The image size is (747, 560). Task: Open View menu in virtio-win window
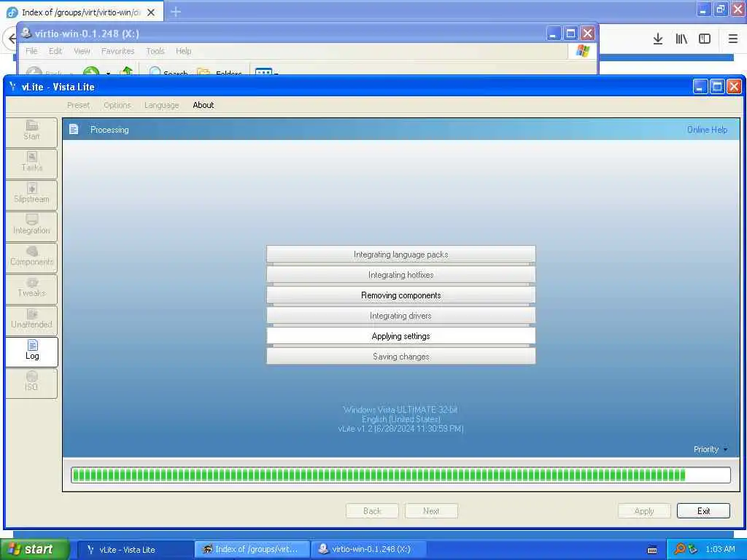pos(82,50)
